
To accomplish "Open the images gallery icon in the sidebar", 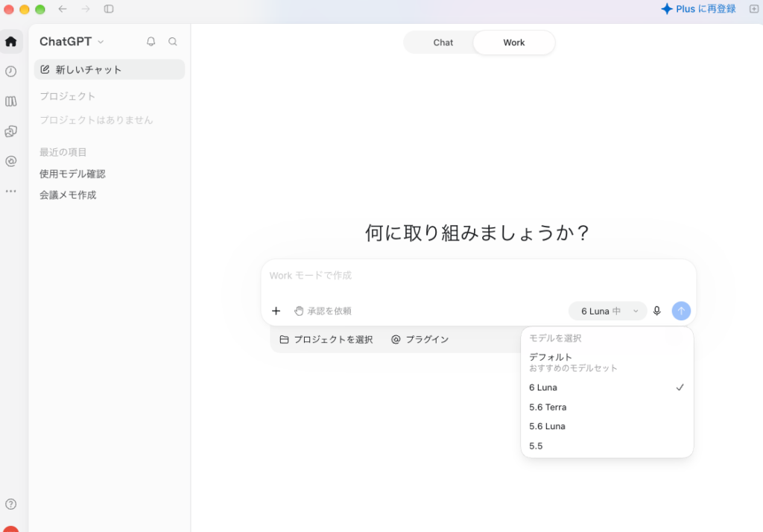I will pyautogui.click(x=10, y=131).
